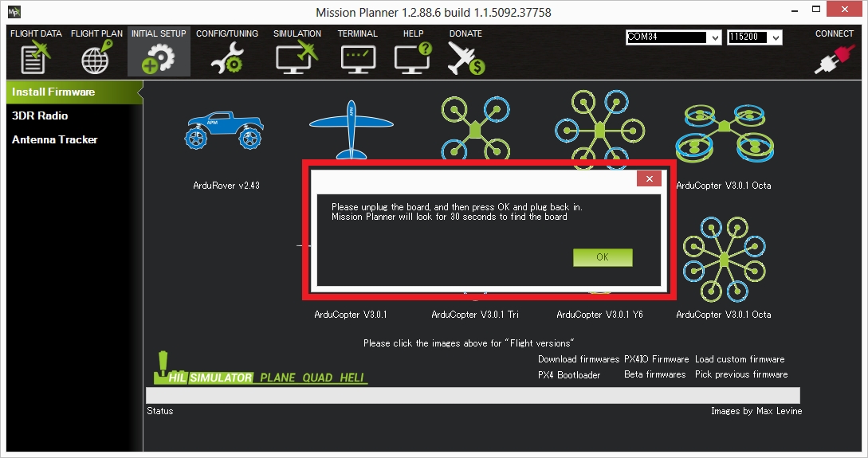This screenshot has width=868, height=458.
Task: Select Antenna Tracker in sidebar
Action: (x=54, y=139)
